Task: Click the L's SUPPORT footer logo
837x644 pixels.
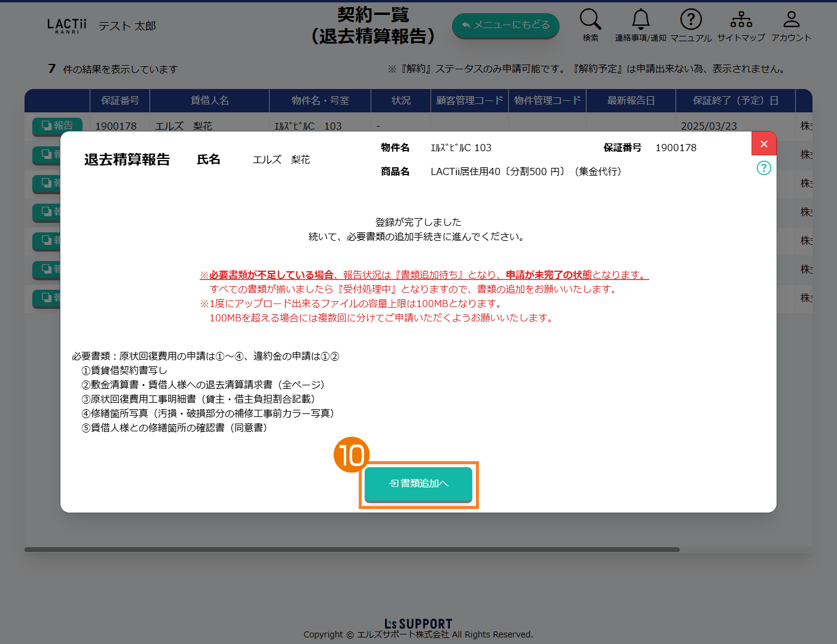Action: tap(418, 624)
